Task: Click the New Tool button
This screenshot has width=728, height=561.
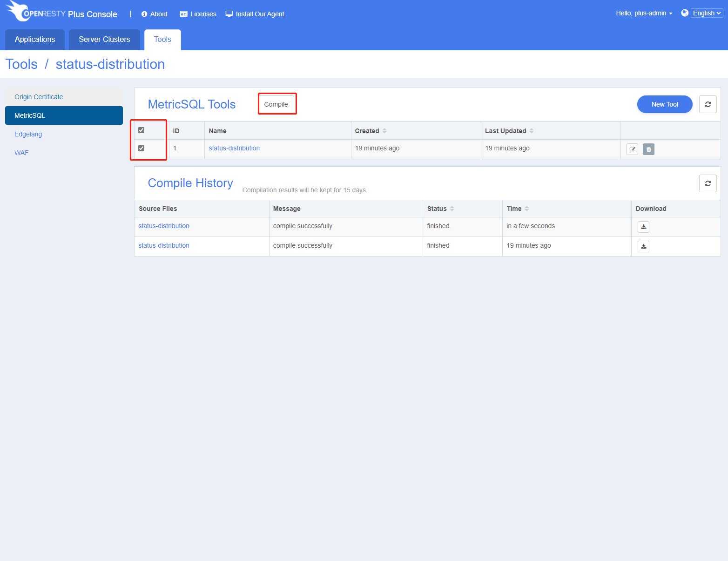Action: tap(665, 104)
